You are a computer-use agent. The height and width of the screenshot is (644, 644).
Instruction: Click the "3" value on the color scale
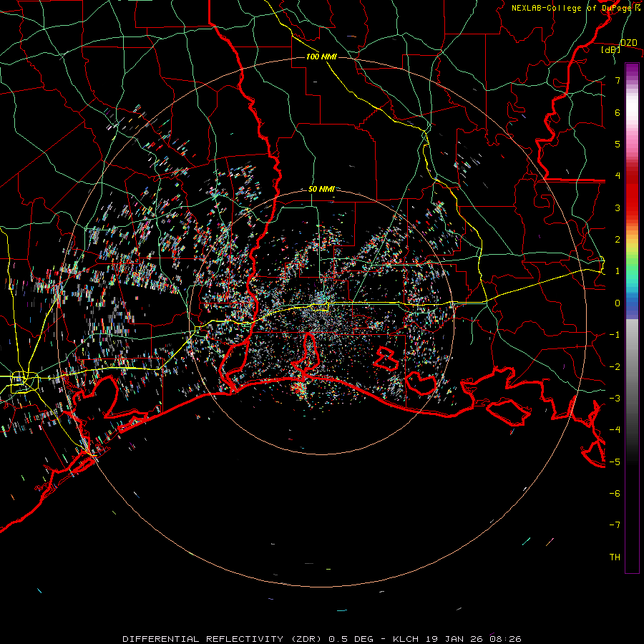[x=618, y=208]
